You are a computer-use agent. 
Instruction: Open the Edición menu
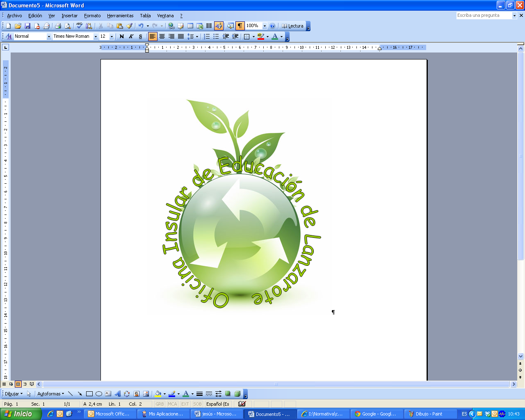(35, 16)
